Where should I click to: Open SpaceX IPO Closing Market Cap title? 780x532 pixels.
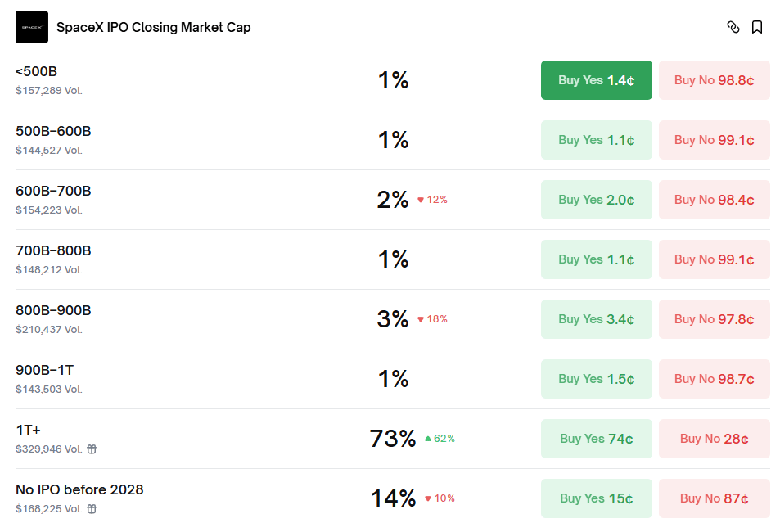click(153, 27)
